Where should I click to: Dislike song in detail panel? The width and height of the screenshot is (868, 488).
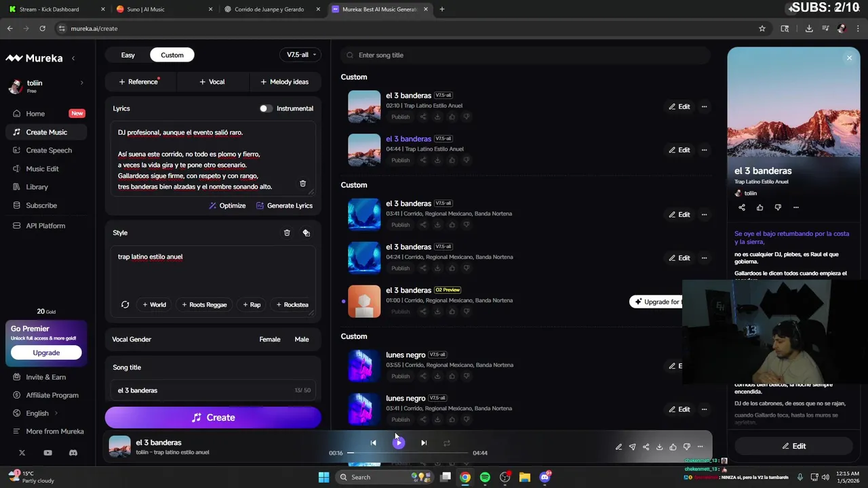click(x=778, y=207)
